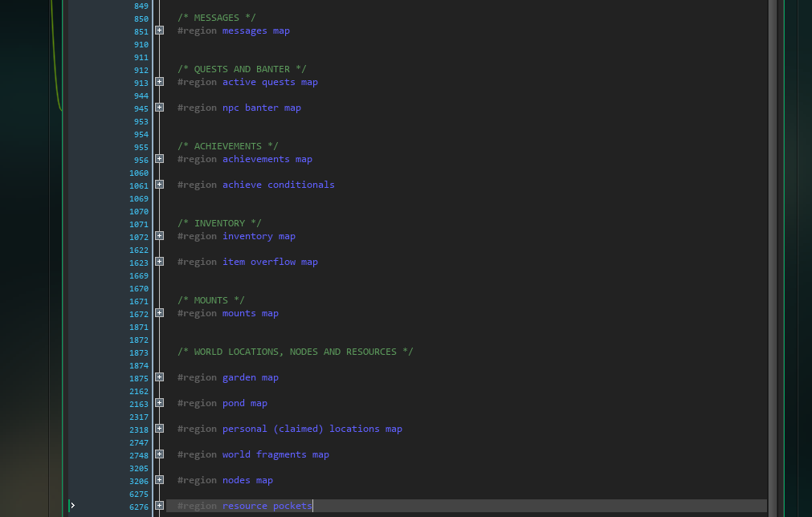The image size is (812, 517).
Task: Click the mounts map region label
Action: click(250, 312)
